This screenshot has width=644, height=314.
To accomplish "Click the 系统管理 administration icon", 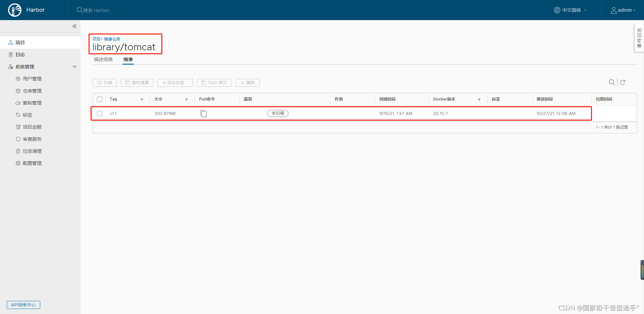I will (11, 67).
